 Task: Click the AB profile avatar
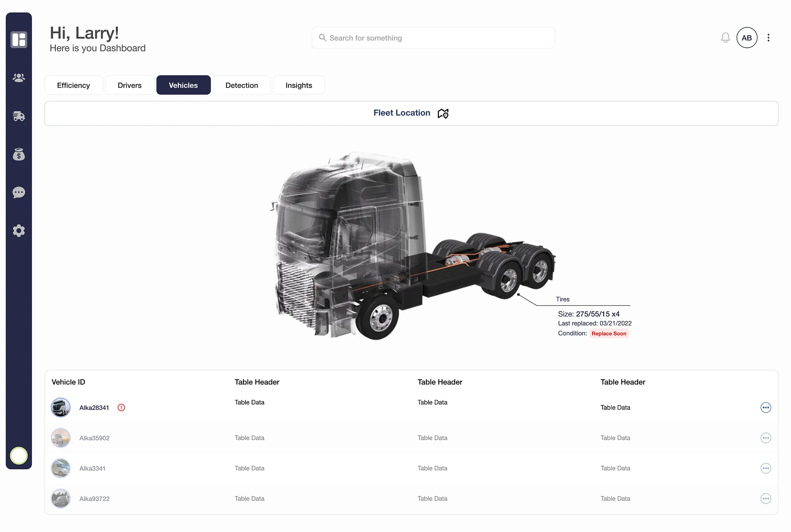(747, 38)
